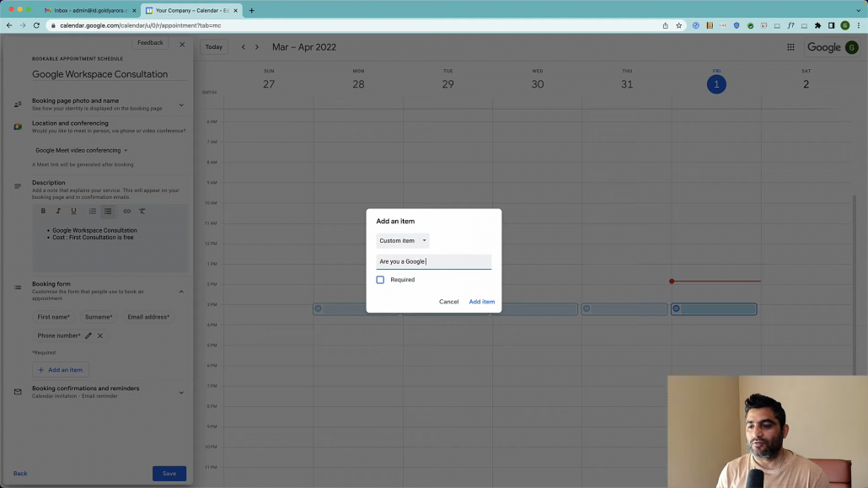Toggle underline in description toolbar
Screen dimensions: 868x488
73,211
